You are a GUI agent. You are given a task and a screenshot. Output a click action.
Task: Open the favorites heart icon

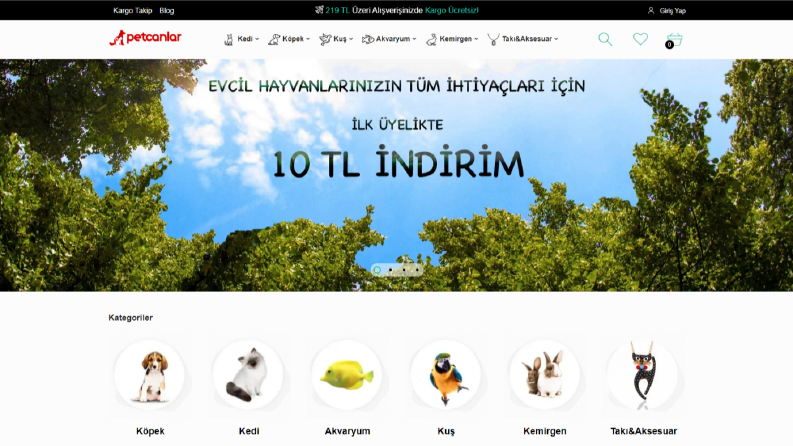640,39
